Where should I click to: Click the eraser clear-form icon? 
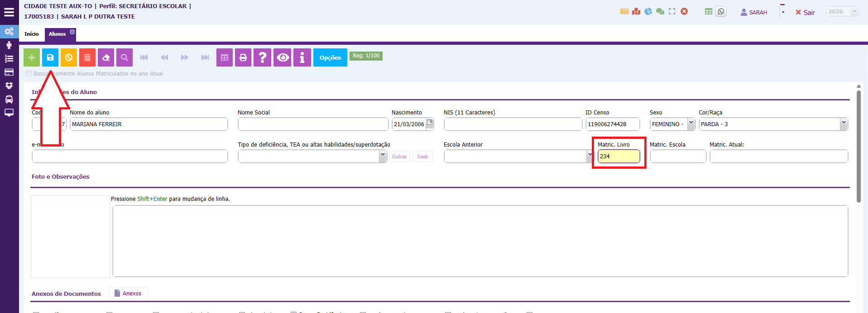pos(106,57)
